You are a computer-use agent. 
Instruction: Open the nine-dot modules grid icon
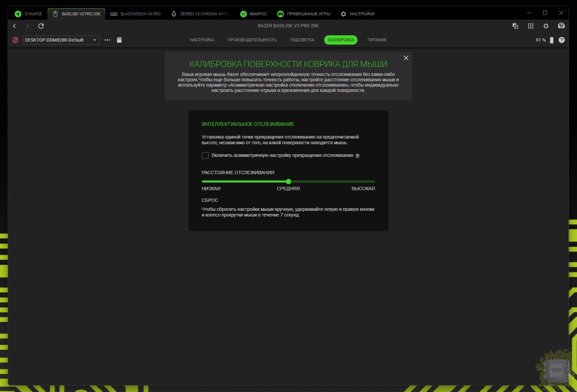(x=530, y=26)
